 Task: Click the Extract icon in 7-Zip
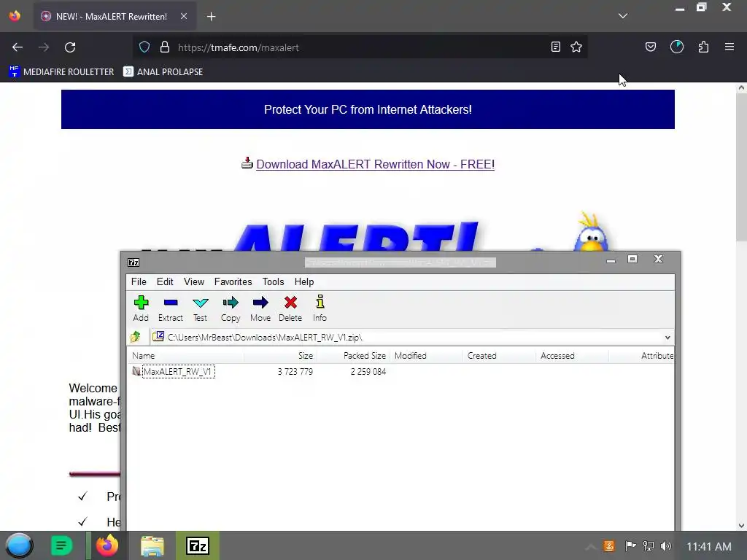point(171,308)
